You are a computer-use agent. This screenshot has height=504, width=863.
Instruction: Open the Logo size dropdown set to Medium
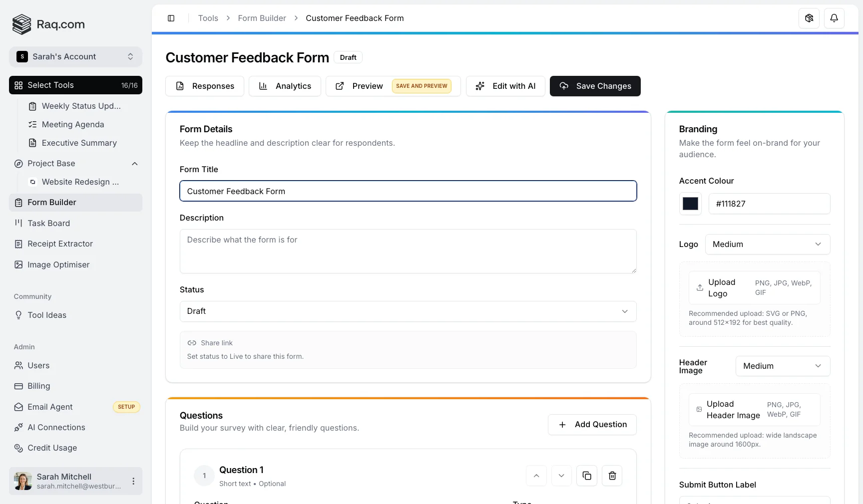(x=768, y=244)
